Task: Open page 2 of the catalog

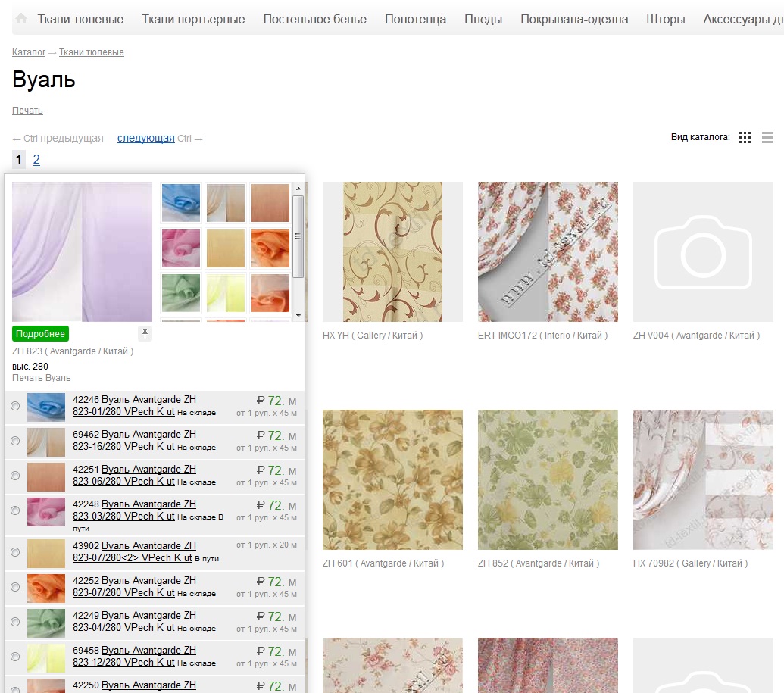Action: [x=36, y=160]
